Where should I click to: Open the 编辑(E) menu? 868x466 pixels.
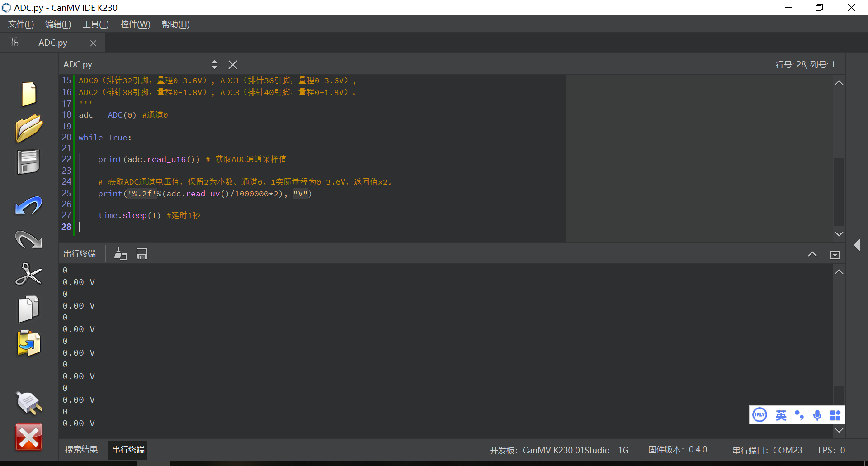click(x=58, y=24)
